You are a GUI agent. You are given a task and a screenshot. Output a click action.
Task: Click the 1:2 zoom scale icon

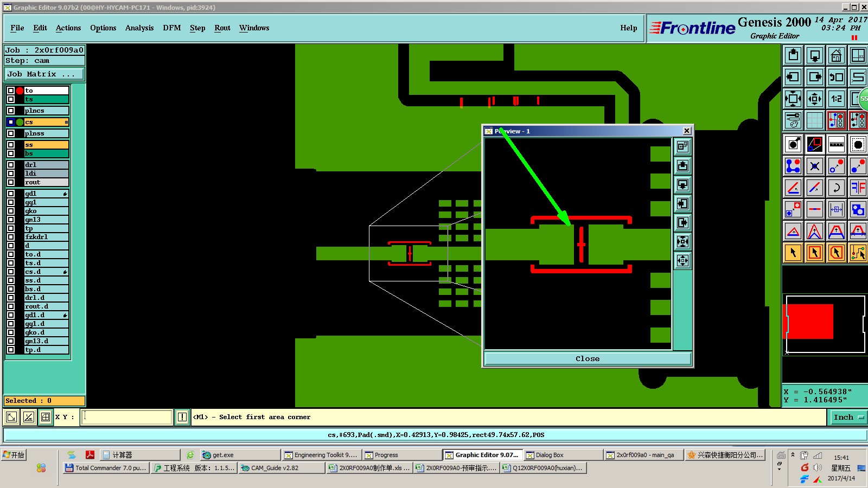837,99
